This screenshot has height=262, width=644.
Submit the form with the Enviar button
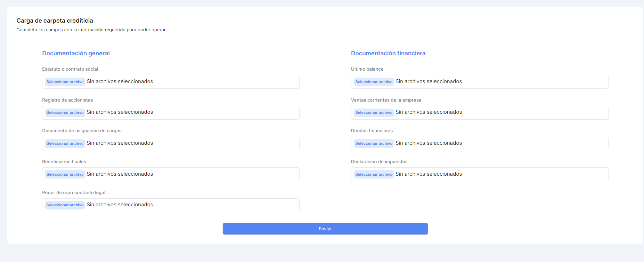pos(325,229)
